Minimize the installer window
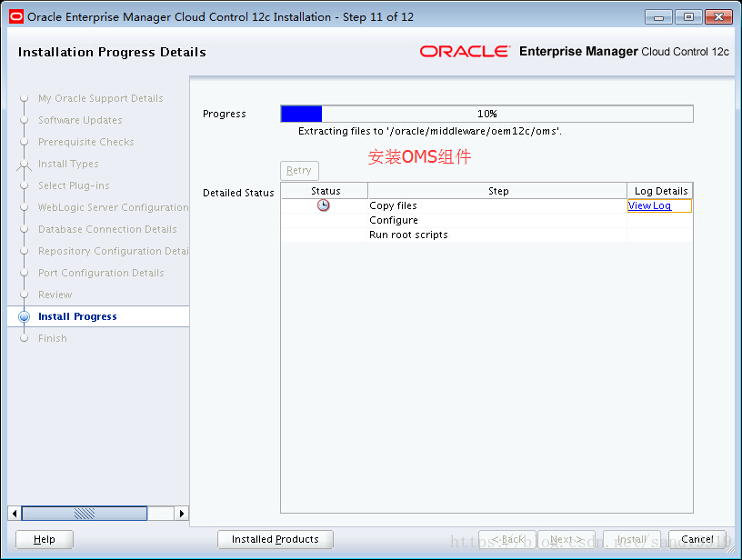This screenshot has height=560, width=742. (658, 17)
